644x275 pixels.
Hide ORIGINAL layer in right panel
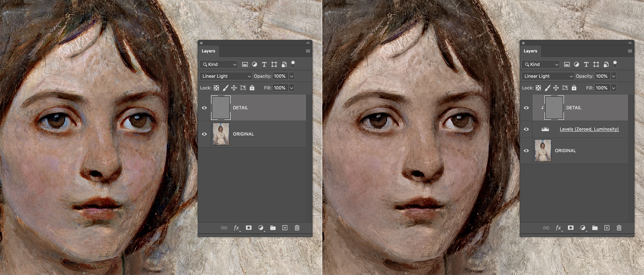[x=526, y=151]
